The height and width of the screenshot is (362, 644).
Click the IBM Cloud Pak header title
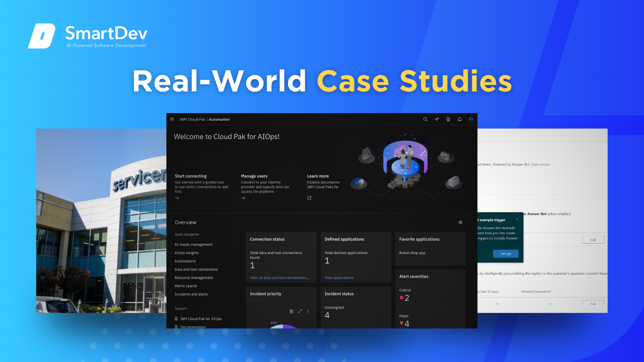pos(192,119)
